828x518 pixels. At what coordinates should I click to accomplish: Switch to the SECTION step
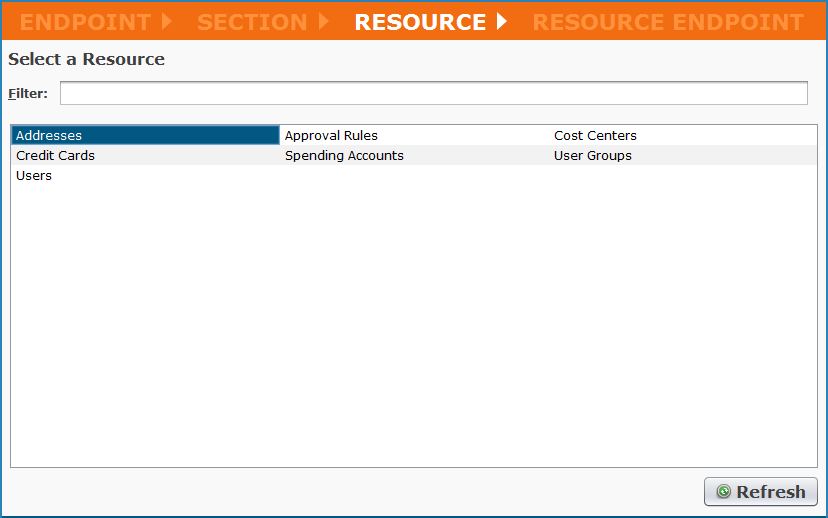tap(252, 22)
